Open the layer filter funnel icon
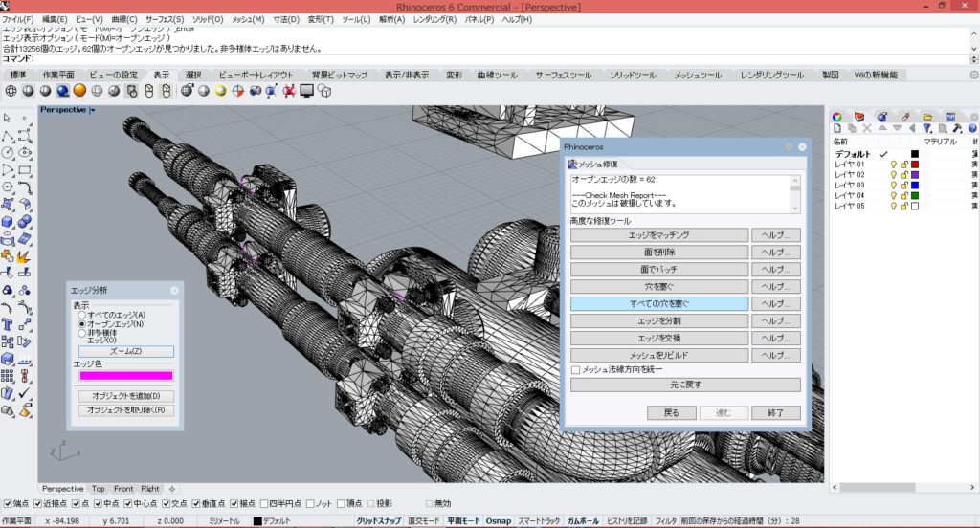 (927, 129)
